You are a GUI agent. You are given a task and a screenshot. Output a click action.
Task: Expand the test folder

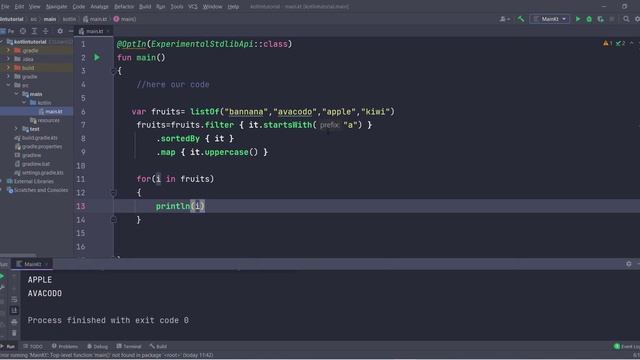(16, 129)
